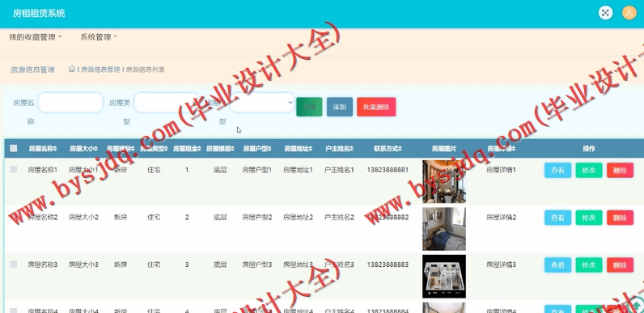Sort by 房屋楼层 column arrows
Viewport: 644px width, 313px height.
[x=232, y=149]
